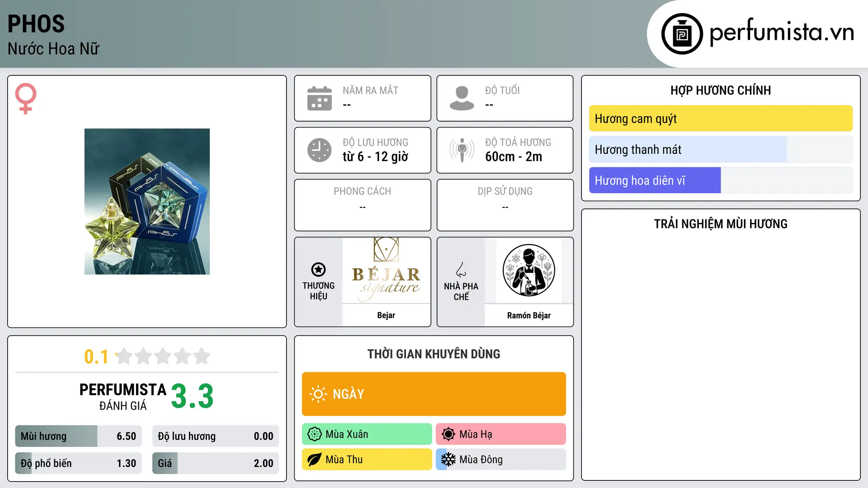Click the Giá 2.00 score bar
The width and height of the screenshot is (868, 488).
tap(216, 463)
